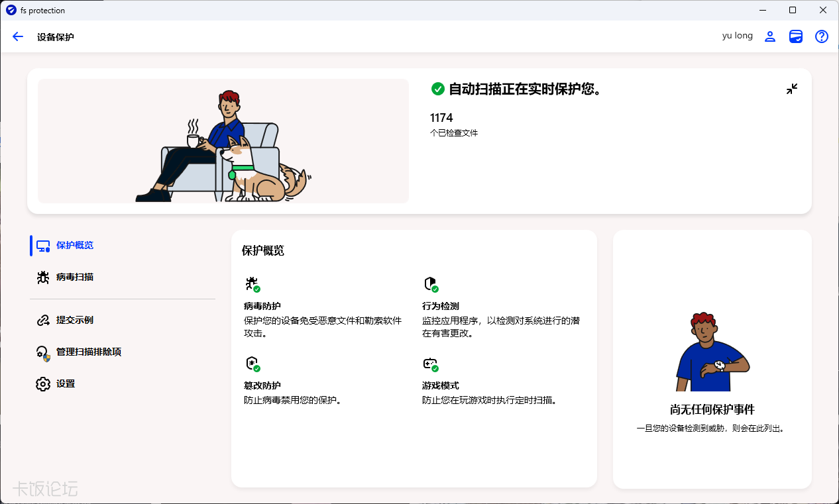Click the 个已检查文件 label
839x504 pixels.
click(x=454, y=133)
